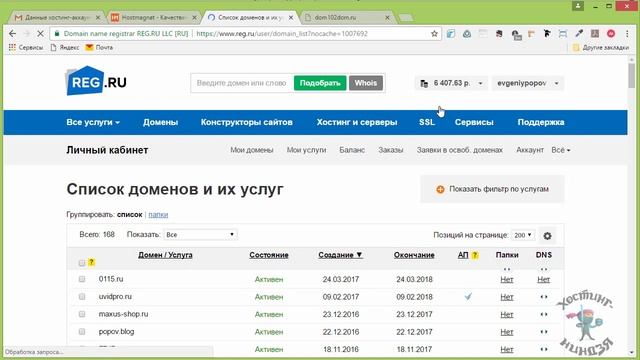Close the Gmail tab
This screenshot has width=640, height=360.
pyautogui.click(x=98, y=18)
